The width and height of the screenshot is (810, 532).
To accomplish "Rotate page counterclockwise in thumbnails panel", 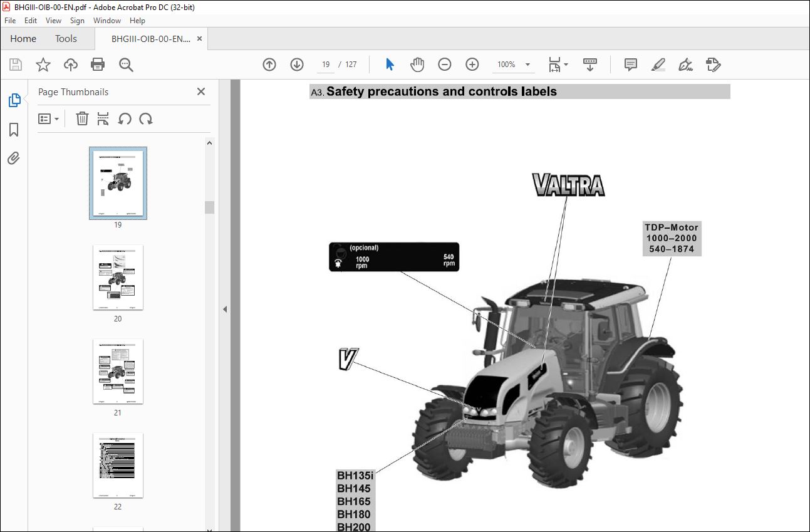I will point(125,118).
